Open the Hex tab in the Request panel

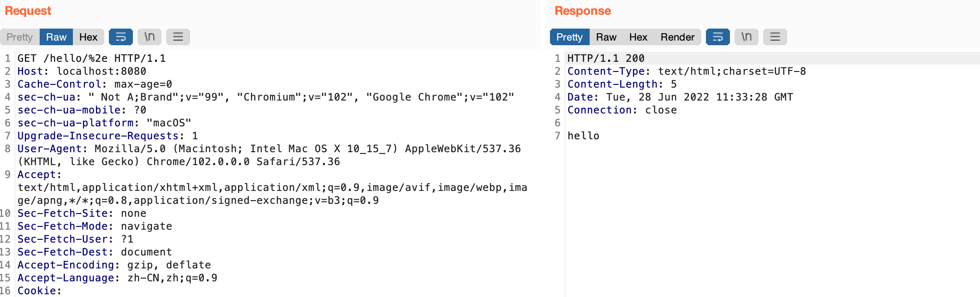(88, 37)
